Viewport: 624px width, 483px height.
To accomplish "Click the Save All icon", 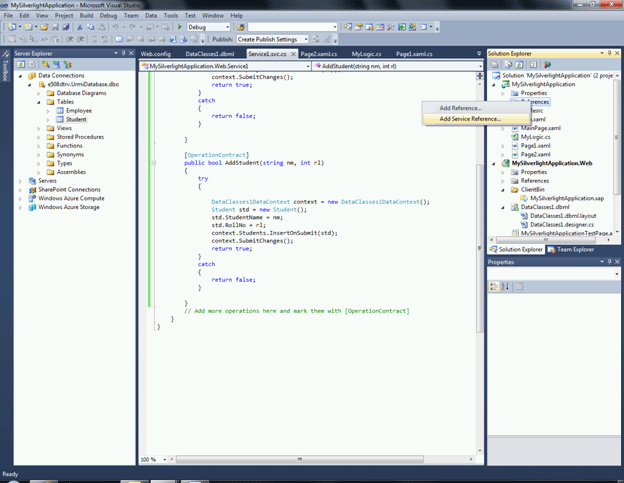I will (x=66, y=27).
